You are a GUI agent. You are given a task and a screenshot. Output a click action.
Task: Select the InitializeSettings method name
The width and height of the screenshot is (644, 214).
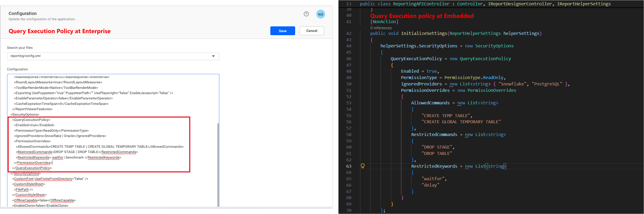424,33
